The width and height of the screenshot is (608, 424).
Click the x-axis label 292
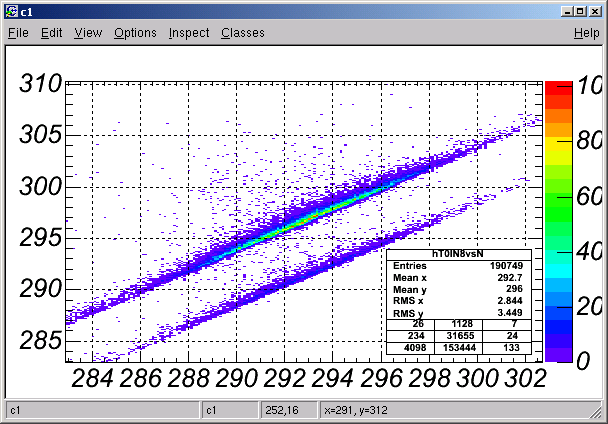click(x=284, y=378)
